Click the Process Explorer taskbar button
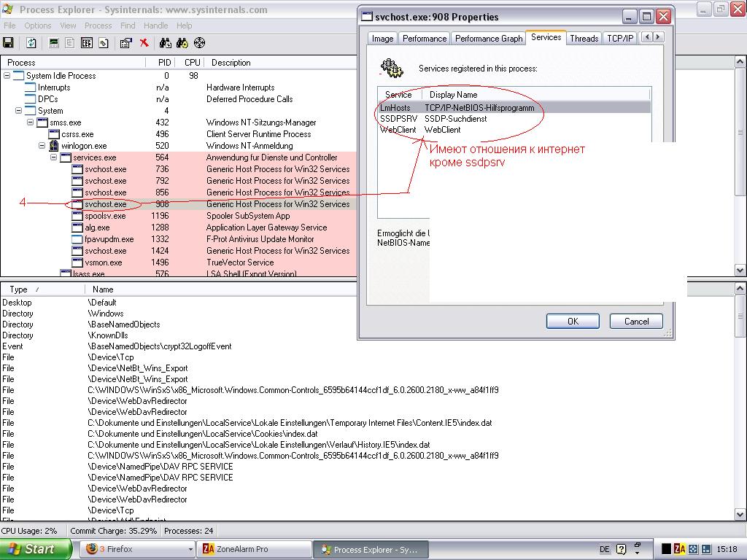Viewport: 747px width, 560px height. (370, 550)
